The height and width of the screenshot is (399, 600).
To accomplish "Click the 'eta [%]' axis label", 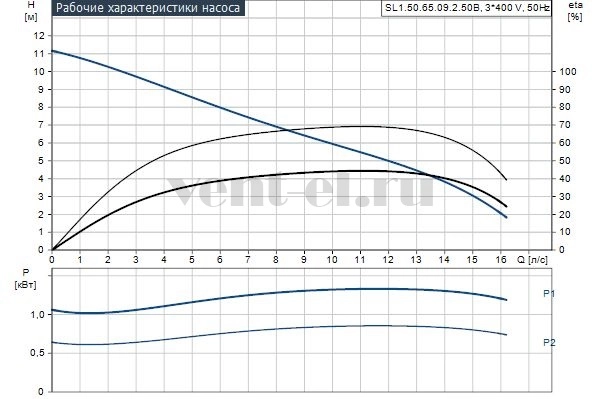I will pyautogui.click(x=575, y=11).
